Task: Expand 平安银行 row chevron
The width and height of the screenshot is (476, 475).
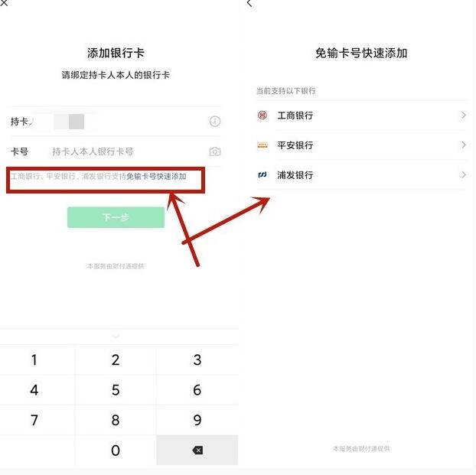Action: [463, 145]
